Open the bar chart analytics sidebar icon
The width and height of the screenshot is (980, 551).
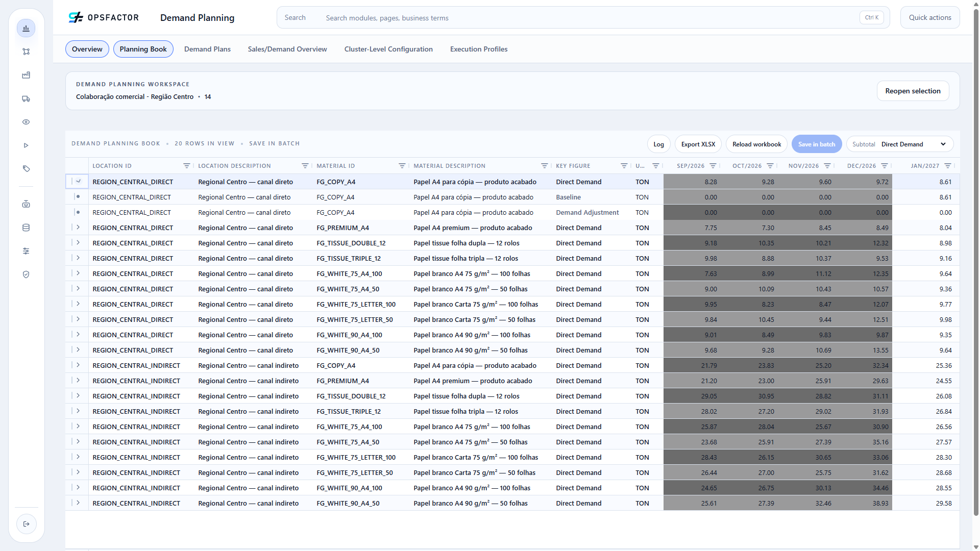click(x=26, y=28)
